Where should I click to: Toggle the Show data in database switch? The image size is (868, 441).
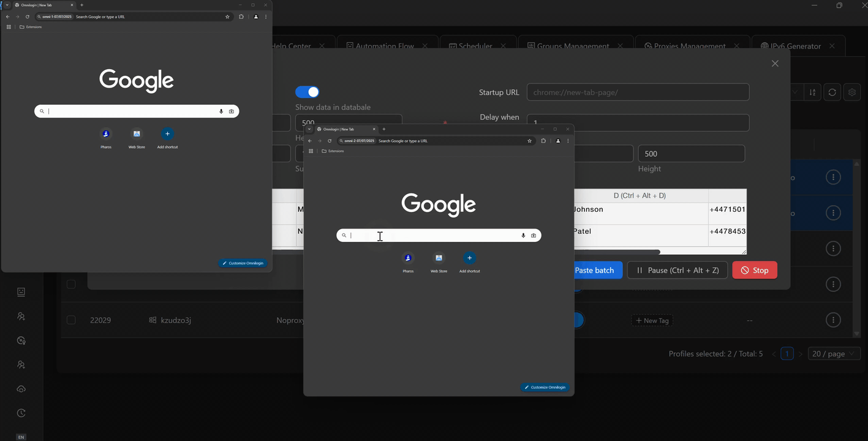(x=308, y=92)
